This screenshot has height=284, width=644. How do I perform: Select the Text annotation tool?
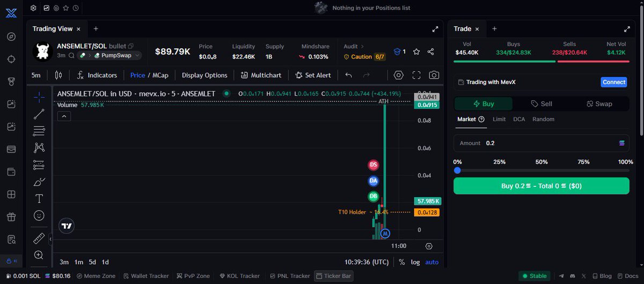pyautogui.click(x=39, y=199)
